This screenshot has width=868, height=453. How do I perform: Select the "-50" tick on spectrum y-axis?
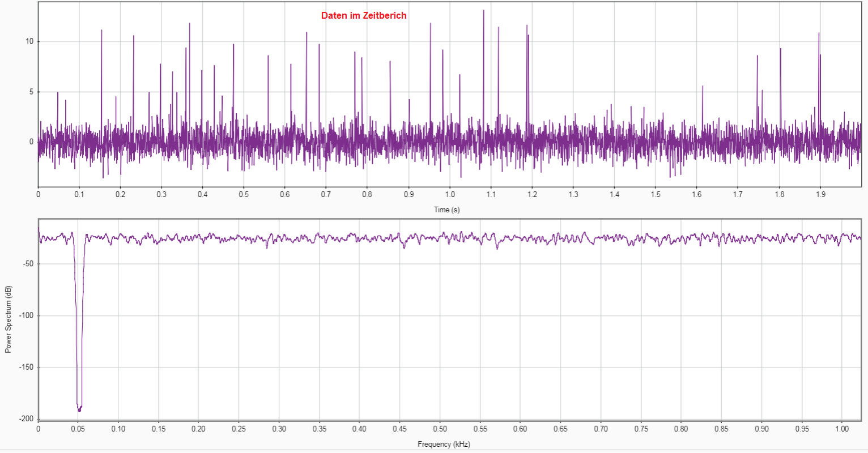coord(28,264)
